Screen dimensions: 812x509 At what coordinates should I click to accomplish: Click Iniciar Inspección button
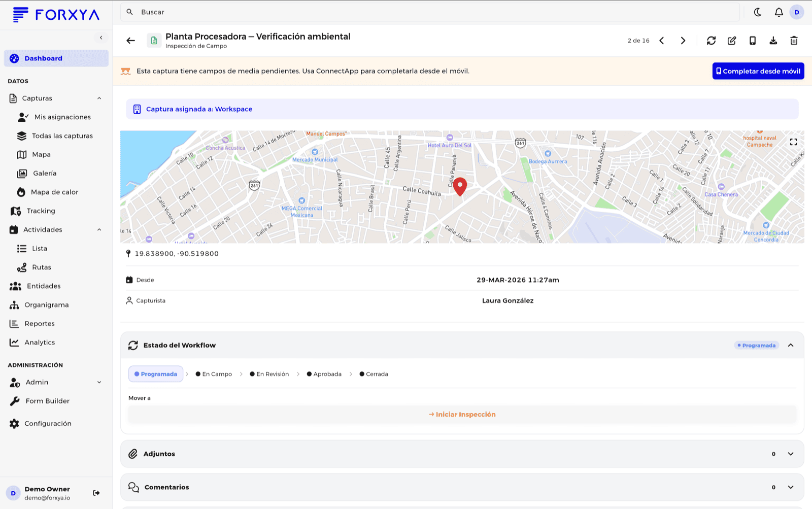coord(462,415)
